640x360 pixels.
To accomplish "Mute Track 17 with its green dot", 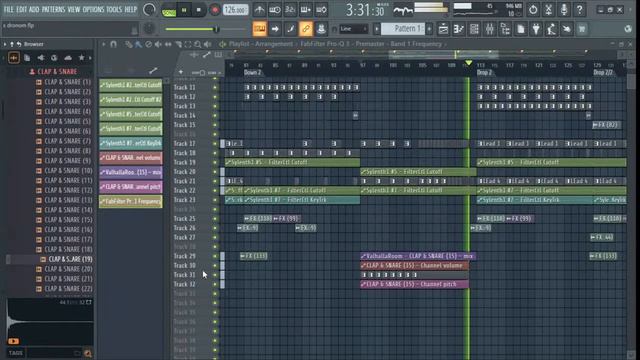I will pyautogui.click(x=215, y=144).
